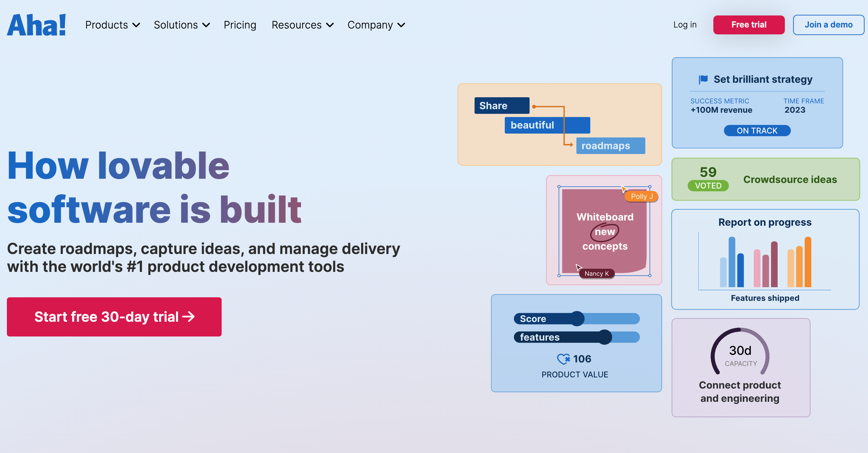The height and width of the screenshot is (453, 868).
Task: Click the How lovable software is built headline
Action: pyautogui.click(x=155, y=187)
